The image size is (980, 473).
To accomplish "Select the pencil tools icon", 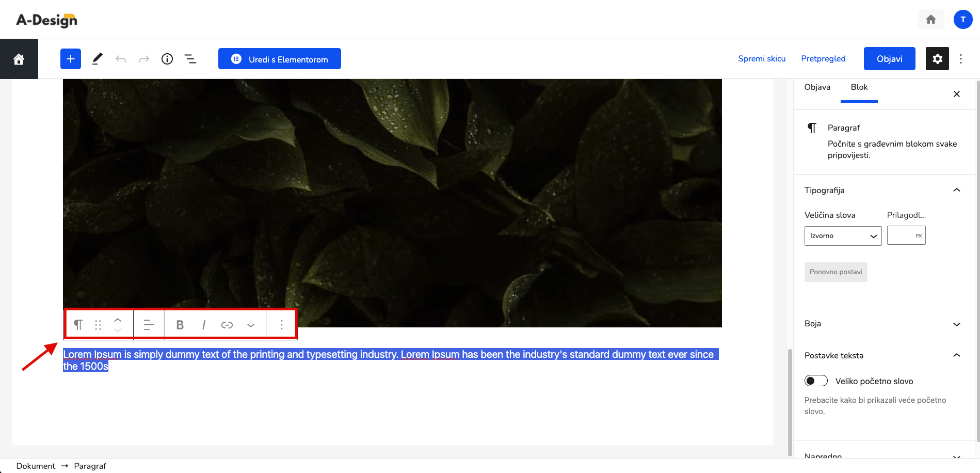I will 97,59.
